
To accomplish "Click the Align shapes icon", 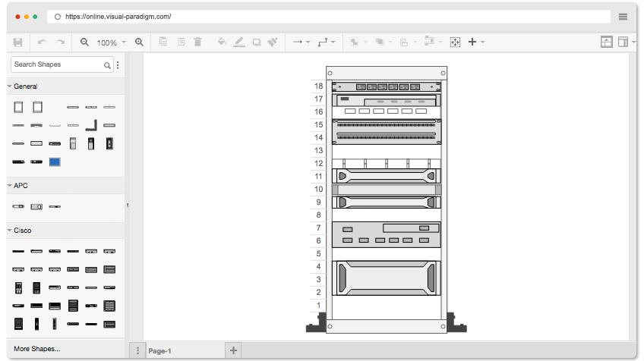I will click(404, 42).
